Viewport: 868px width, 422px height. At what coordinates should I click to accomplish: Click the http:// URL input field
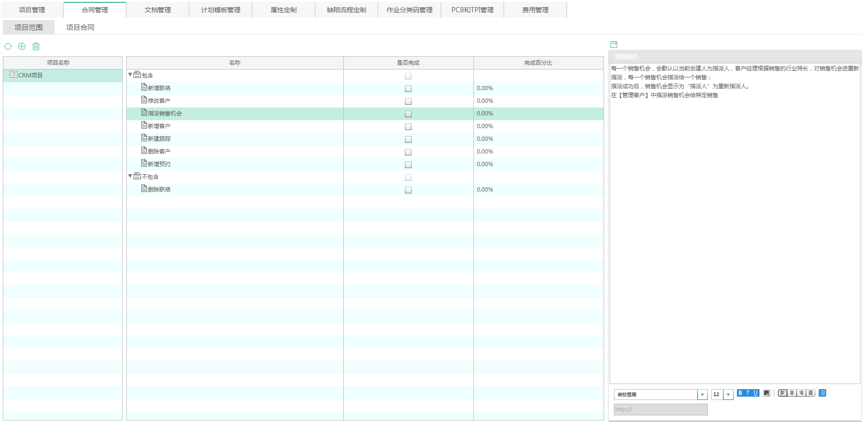tap(660, 409)
